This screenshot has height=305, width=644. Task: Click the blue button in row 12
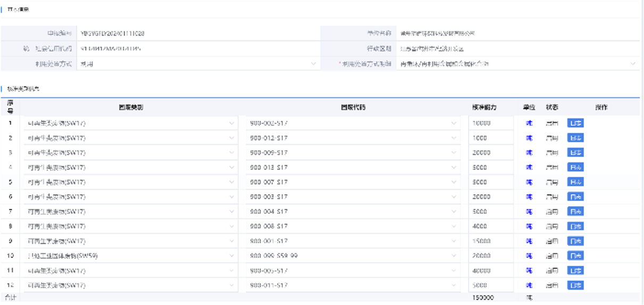(575, 285)
